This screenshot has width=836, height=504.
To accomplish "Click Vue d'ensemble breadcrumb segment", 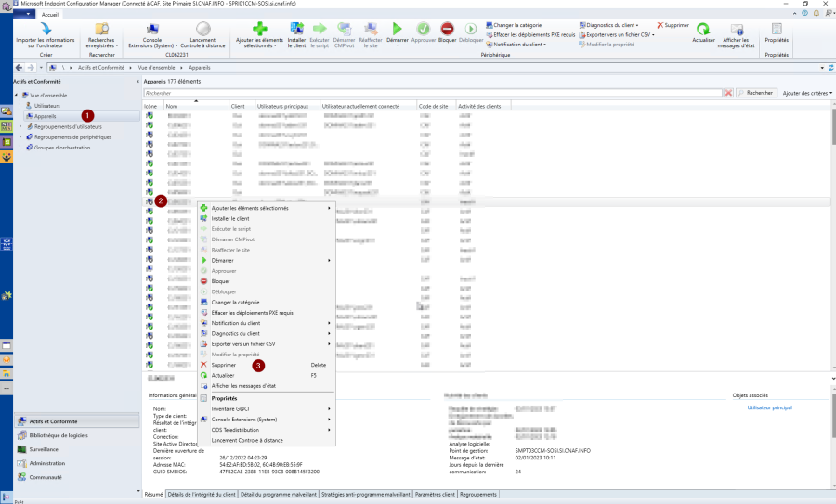I will 156,68.
